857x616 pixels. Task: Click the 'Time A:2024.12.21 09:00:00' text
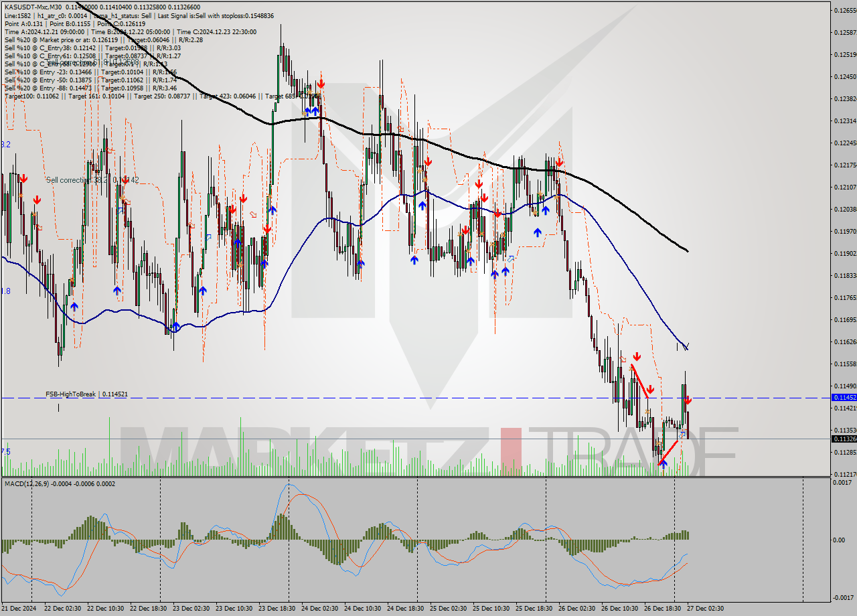[x=44, y=31]
